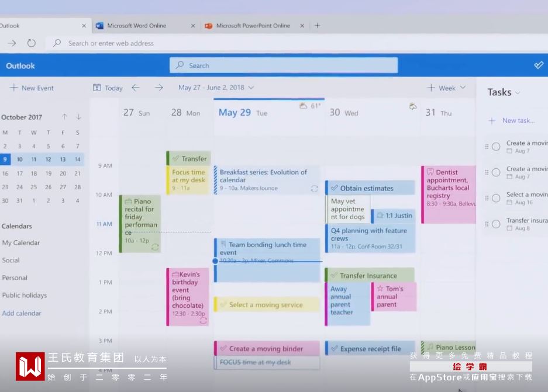Toggle checkmark on Transfer Insurance event

coord(334,275)
